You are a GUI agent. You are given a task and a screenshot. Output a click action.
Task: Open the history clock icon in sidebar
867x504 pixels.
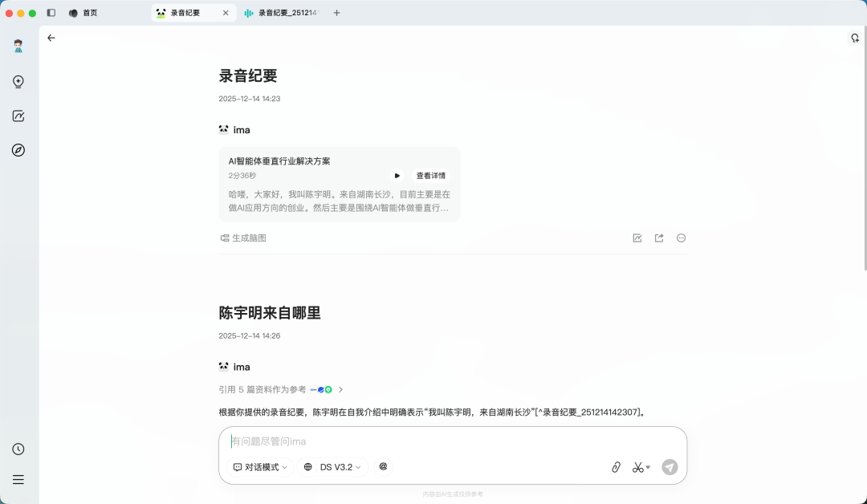[x=18, y=449]
